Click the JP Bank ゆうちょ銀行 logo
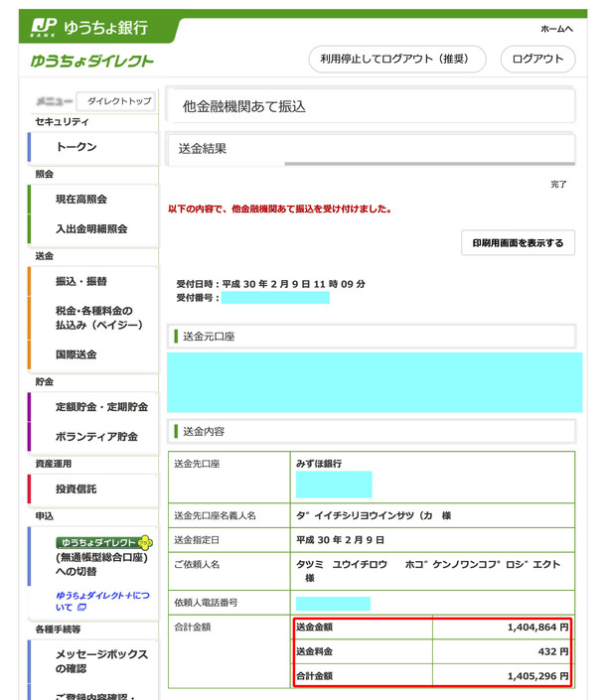The height and width of the screenshot is (700, 606). (x=87, y=26)
